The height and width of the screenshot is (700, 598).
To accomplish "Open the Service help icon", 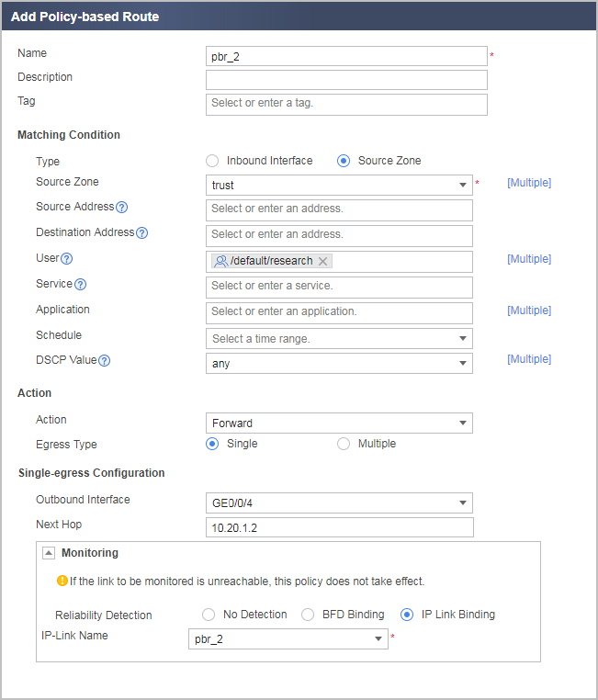I will (80, 285).
